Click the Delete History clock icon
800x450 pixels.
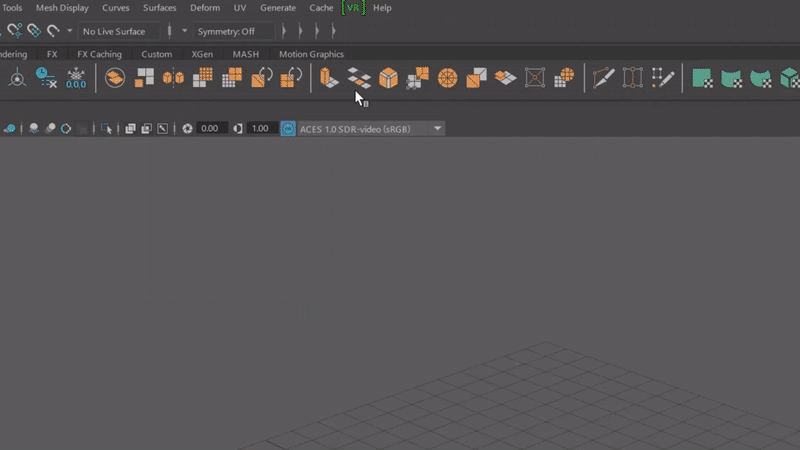click(46, 78)
